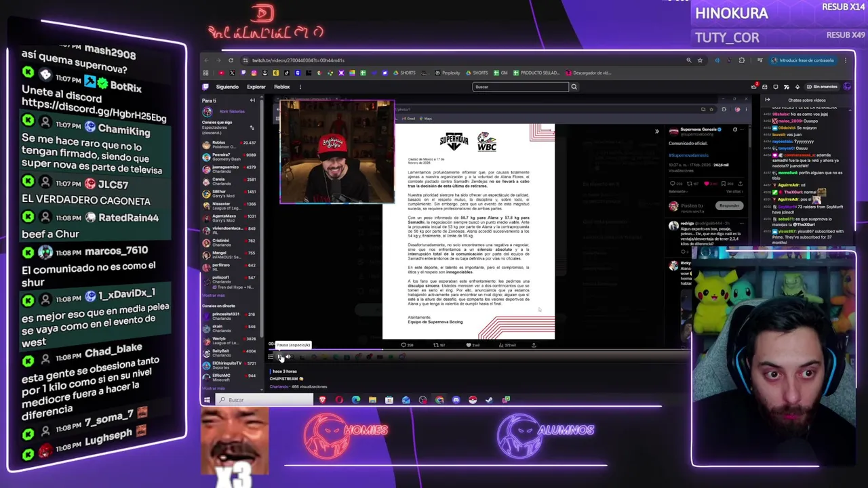Viewport: 868px width, 488px height.
Task: Mute the video with the volume icon
Action: [x=288, y=357]
